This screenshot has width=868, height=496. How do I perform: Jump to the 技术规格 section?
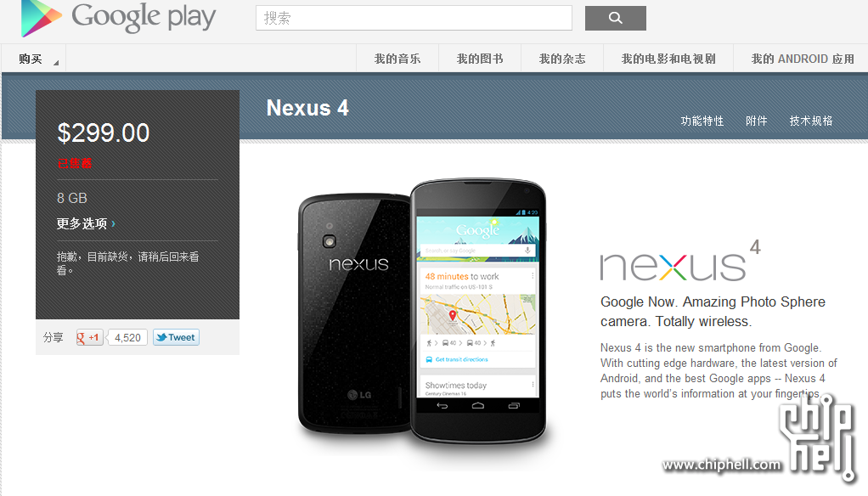(x=811, y=121)
